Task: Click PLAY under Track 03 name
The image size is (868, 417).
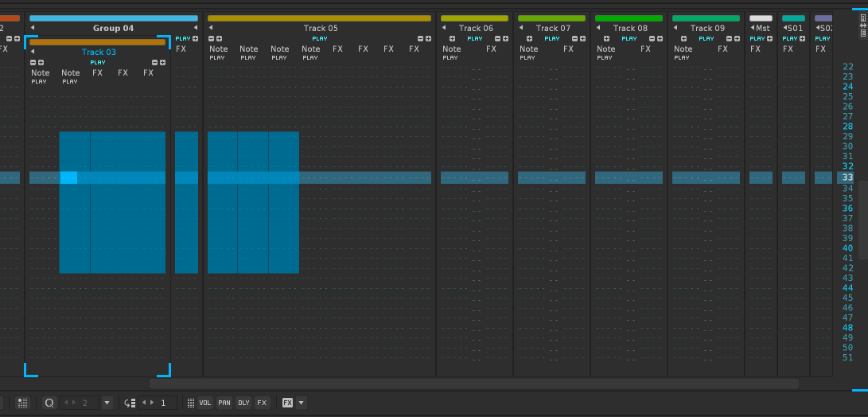Action: (x=97, y=62)
